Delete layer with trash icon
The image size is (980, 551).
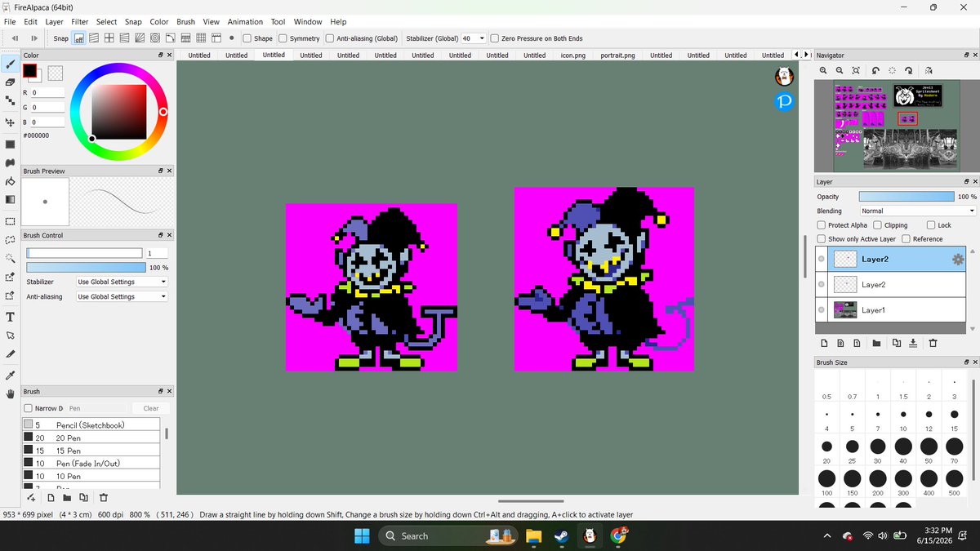click(933, 343)
